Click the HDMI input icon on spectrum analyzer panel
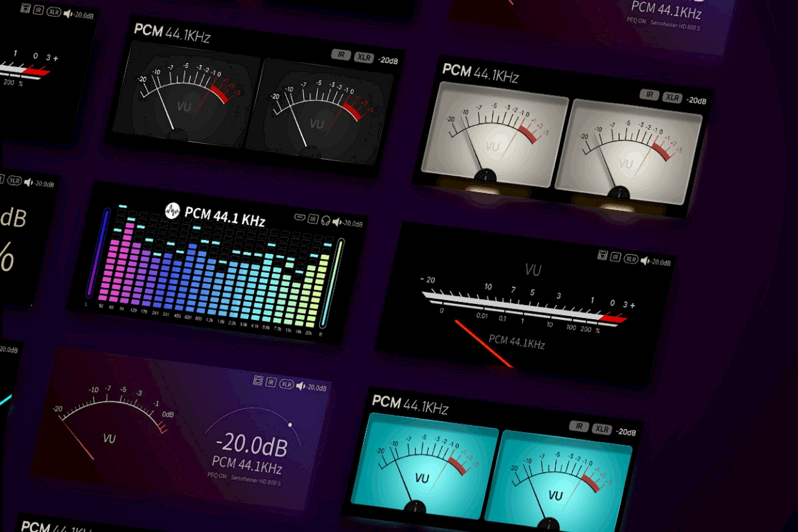The image size is (798, 532). pyautogui.click(x=300, y=217)
